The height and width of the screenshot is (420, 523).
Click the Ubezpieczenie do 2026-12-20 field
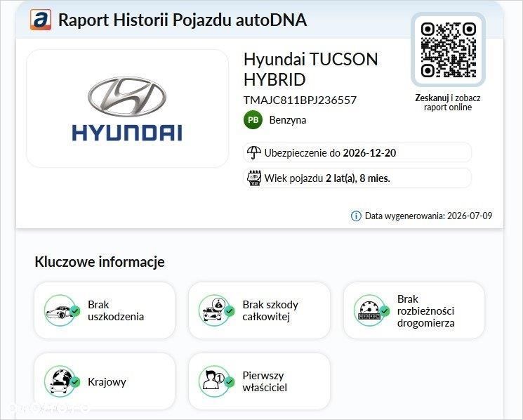[x=357, y=153]
